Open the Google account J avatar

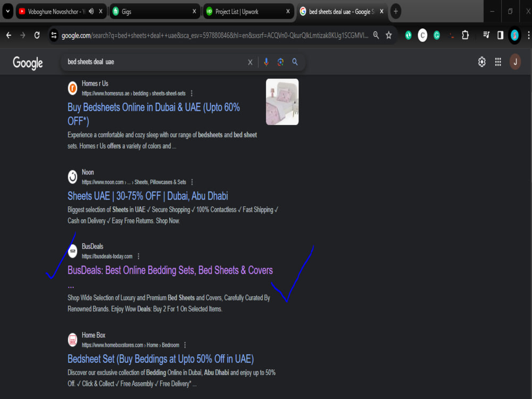tap(515, 62)
